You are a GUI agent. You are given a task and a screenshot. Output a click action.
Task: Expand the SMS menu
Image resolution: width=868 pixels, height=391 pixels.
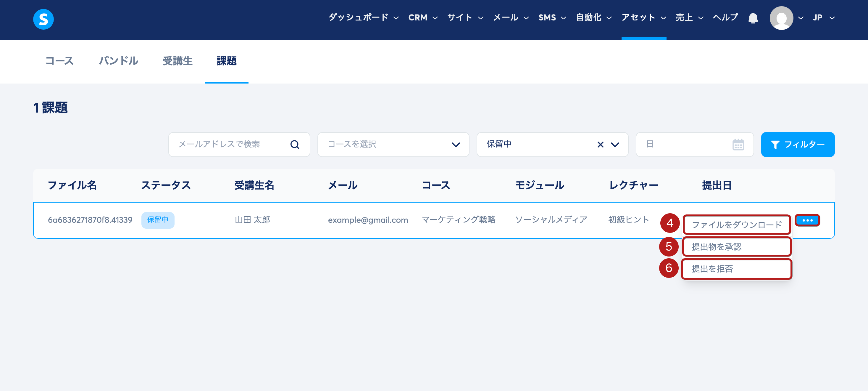tap(552, 17)
